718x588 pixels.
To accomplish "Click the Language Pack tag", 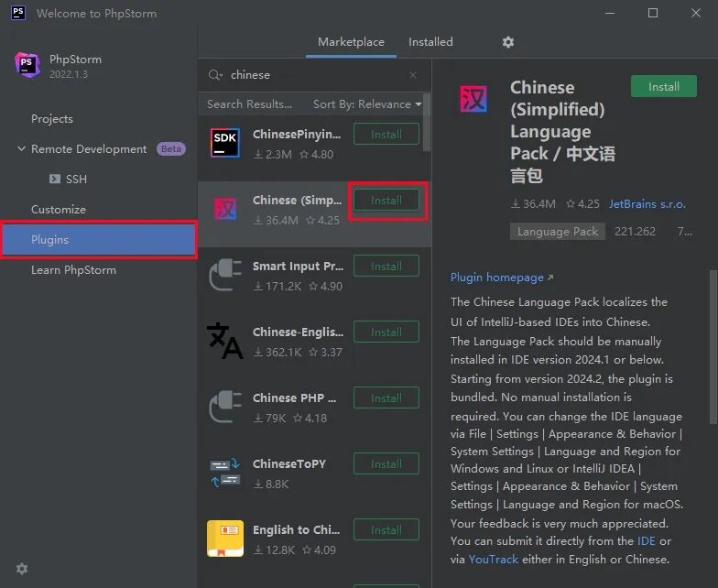I will click(557, 231).
